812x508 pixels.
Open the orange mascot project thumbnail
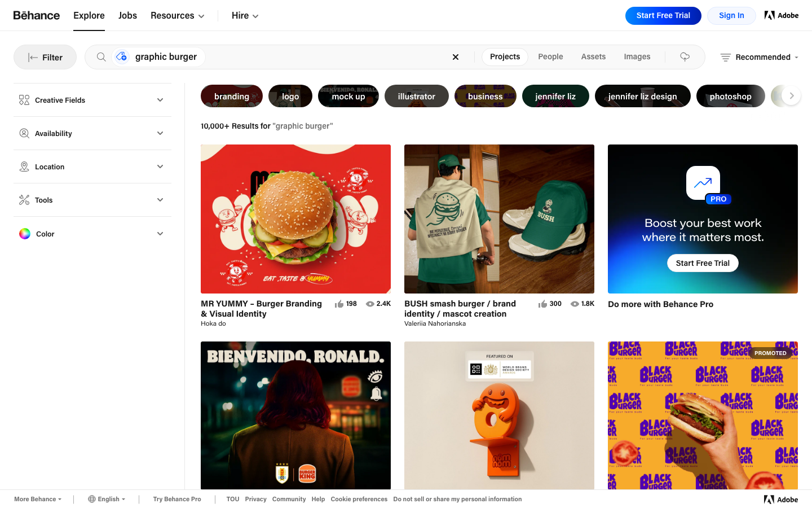click(x=499, y=415)
